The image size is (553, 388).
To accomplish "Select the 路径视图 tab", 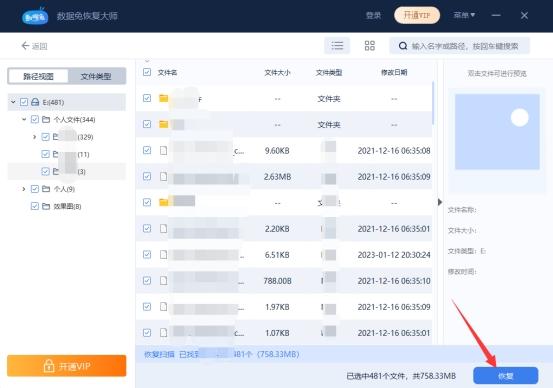I will pos(38,76).
